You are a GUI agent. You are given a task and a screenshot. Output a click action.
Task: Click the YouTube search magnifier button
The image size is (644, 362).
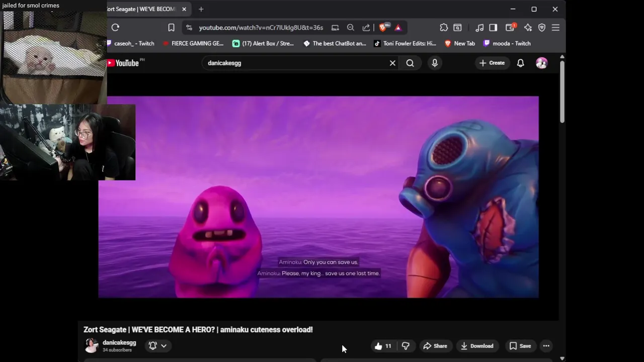410,63
